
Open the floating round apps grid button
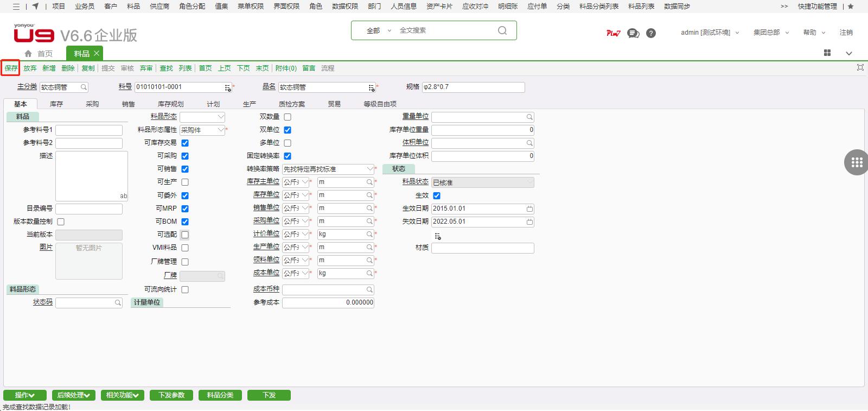(857, 162)
